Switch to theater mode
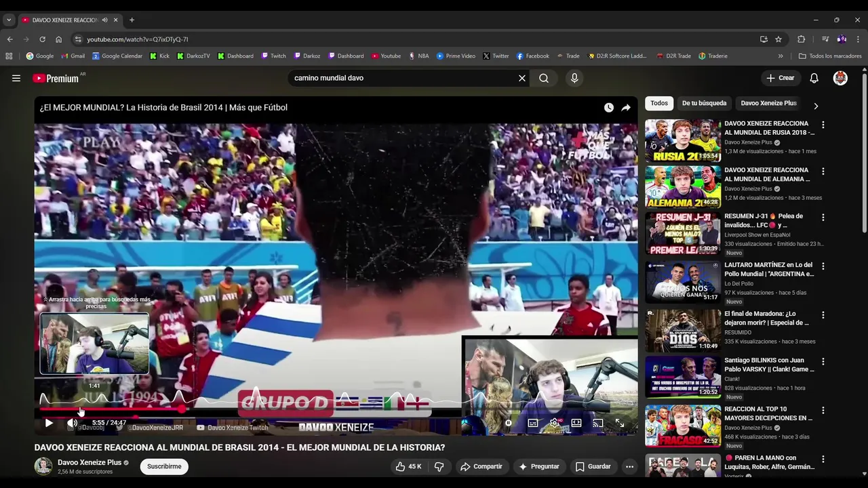Viewport: 868px width, 488px height. click(576, 423)
